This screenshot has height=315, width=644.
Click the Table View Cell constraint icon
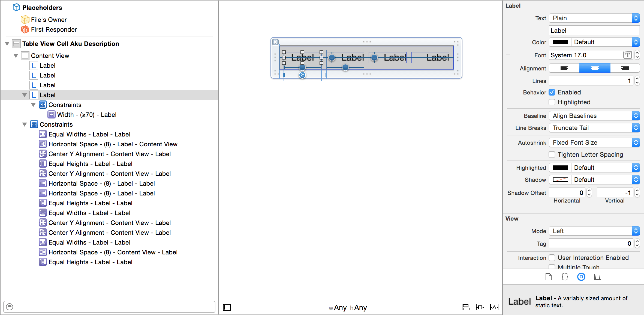coord(34,124)
